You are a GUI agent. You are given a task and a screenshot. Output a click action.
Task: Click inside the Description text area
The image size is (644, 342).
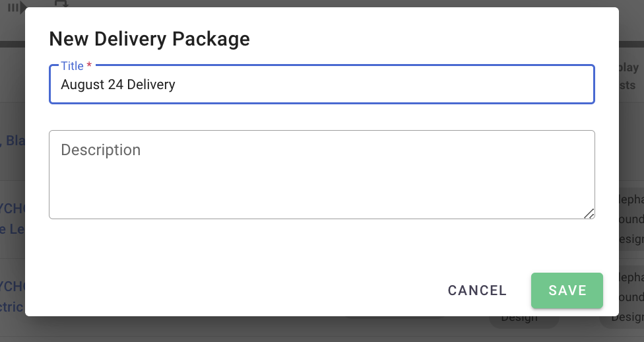pos(321,174)
